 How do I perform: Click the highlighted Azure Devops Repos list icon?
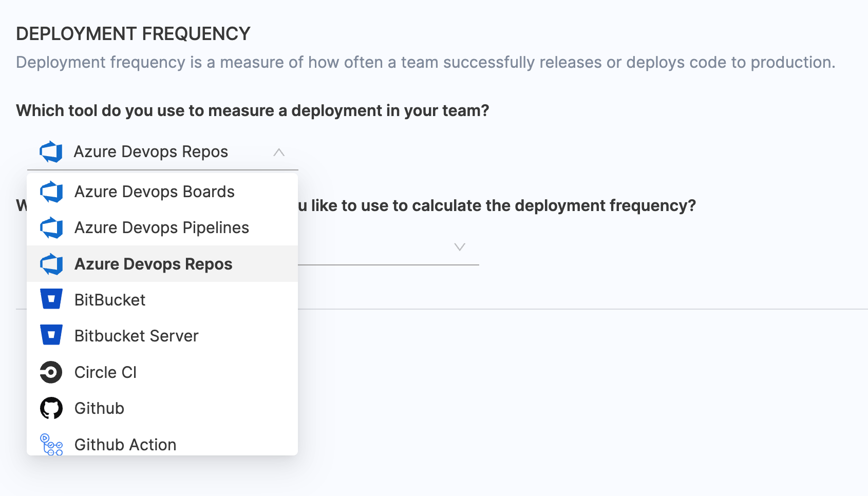pyautogui.click(x=51, y=264)
